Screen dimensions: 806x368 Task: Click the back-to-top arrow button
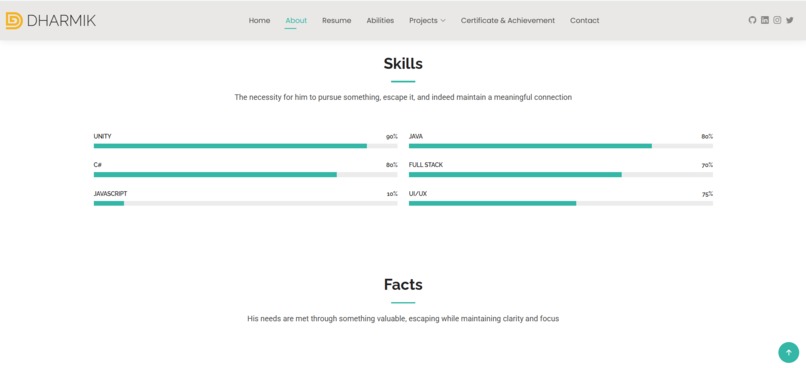coord(789,353)
